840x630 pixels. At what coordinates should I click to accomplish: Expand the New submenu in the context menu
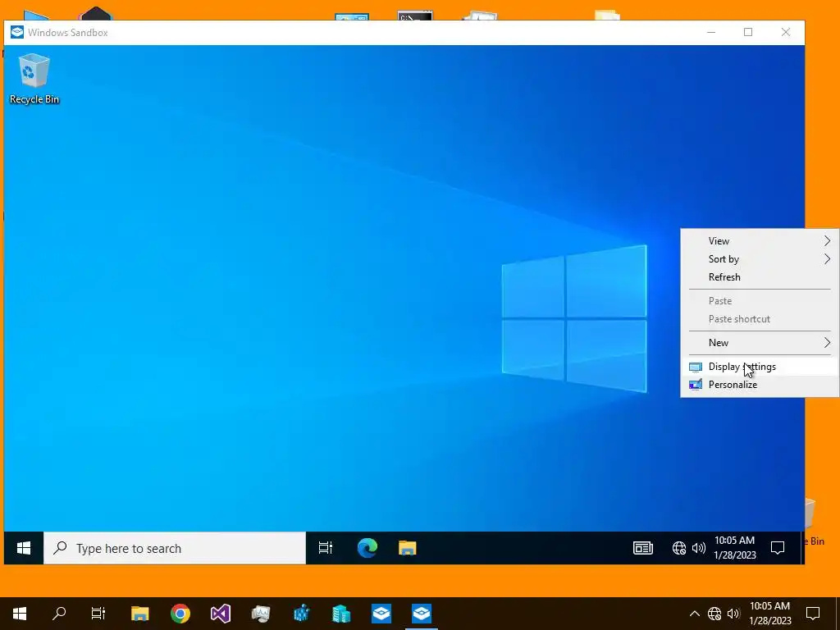(x=760, y=343)
